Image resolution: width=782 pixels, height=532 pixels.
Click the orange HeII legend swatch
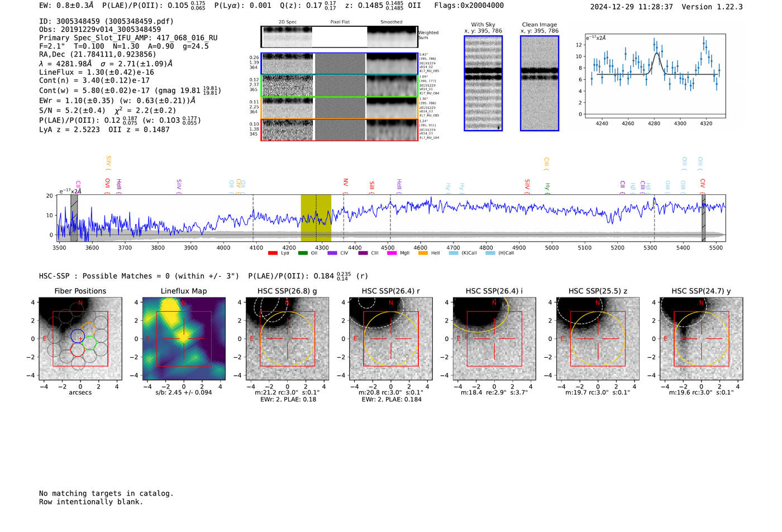pyautogui.click(x=423, y=253)
